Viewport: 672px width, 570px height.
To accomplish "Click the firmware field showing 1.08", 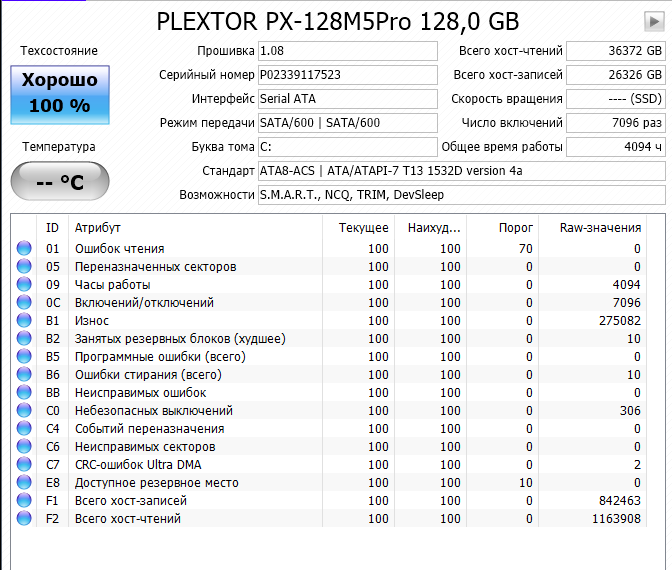I will (347, 51).
